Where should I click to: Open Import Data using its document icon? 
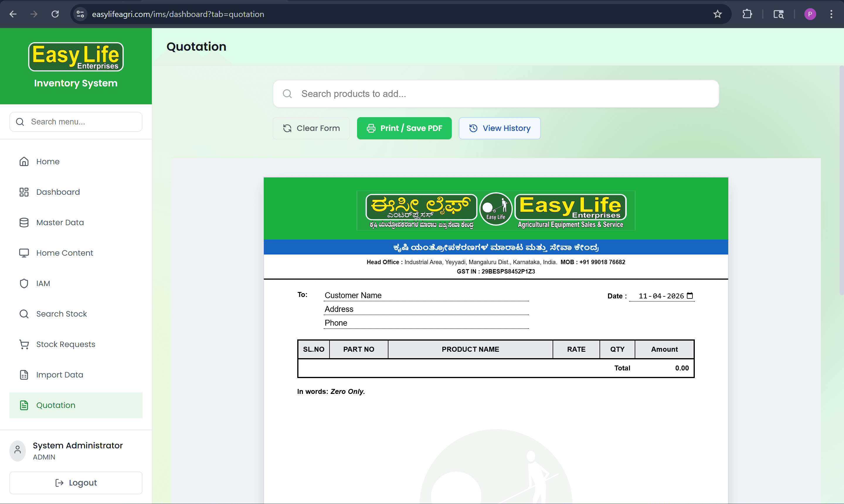(24, 375)
